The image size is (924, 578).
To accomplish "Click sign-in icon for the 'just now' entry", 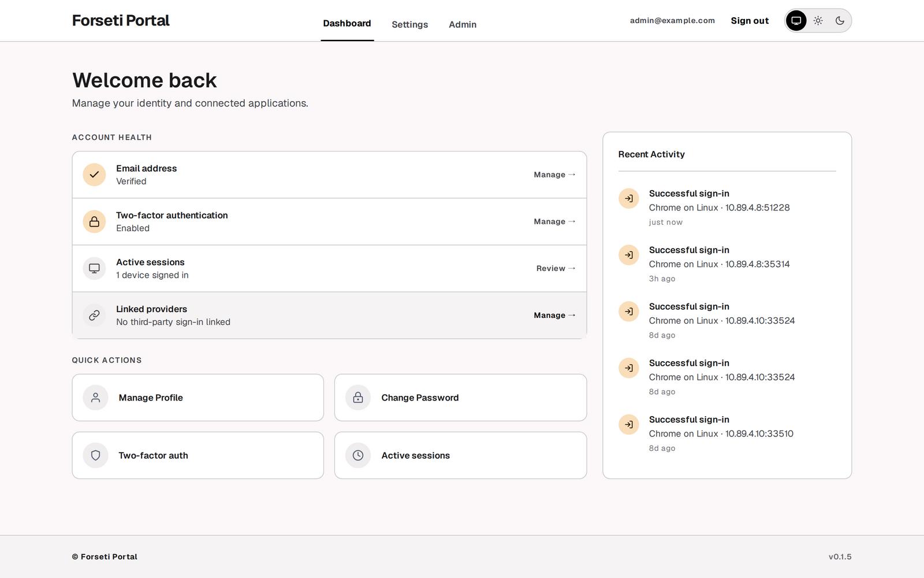I will click(x=629, y=198).
